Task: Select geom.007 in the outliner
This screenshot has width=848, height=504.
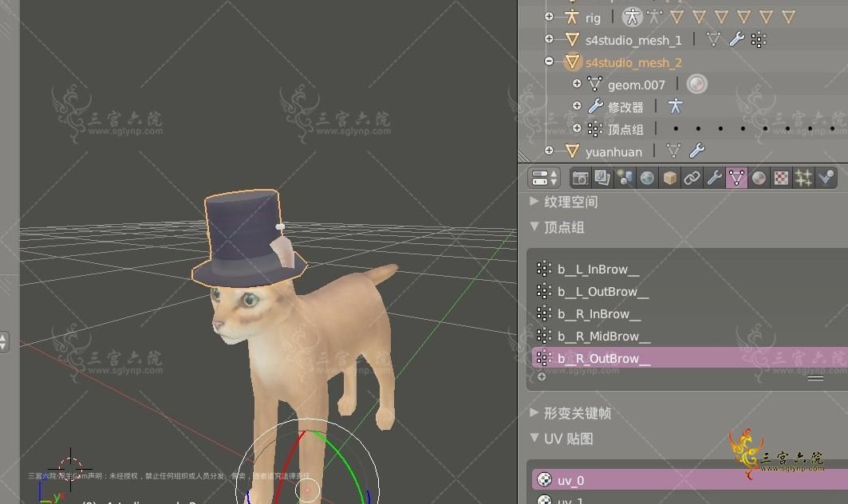Action: pos(636,85)
